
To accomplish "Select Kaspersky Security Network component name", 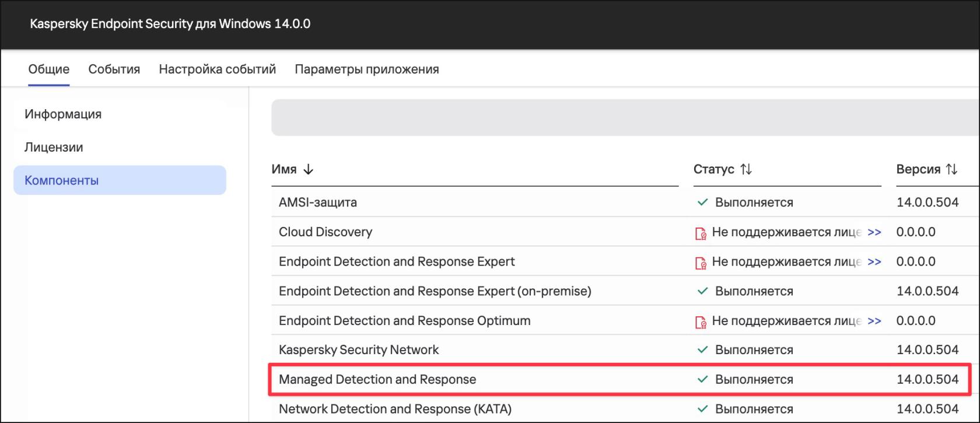I will click(x=359, y=350).
